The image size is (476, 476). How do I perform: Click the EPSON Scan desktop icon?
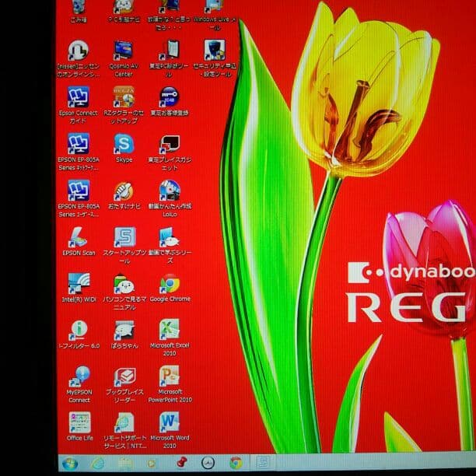[x=79, y=237]
